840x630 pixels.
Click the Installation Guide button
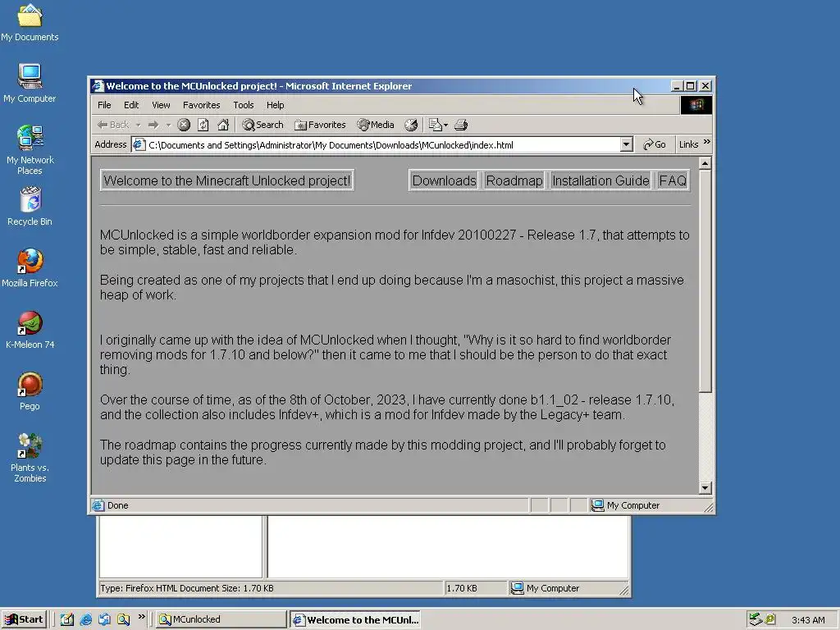pos(600,180)
